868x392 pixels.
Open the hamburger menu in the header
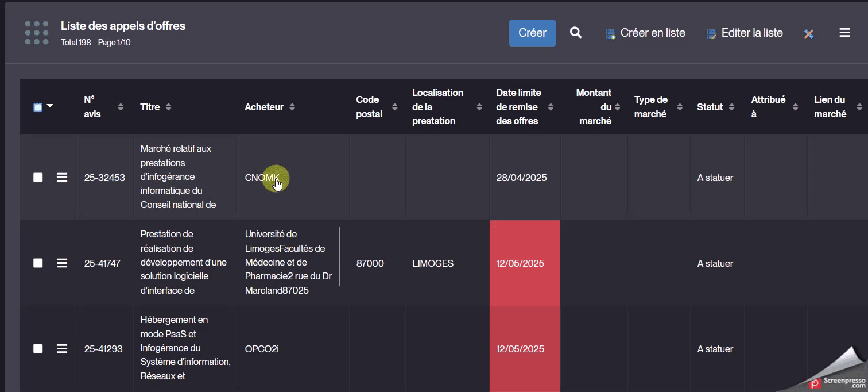tap(844, 33)
